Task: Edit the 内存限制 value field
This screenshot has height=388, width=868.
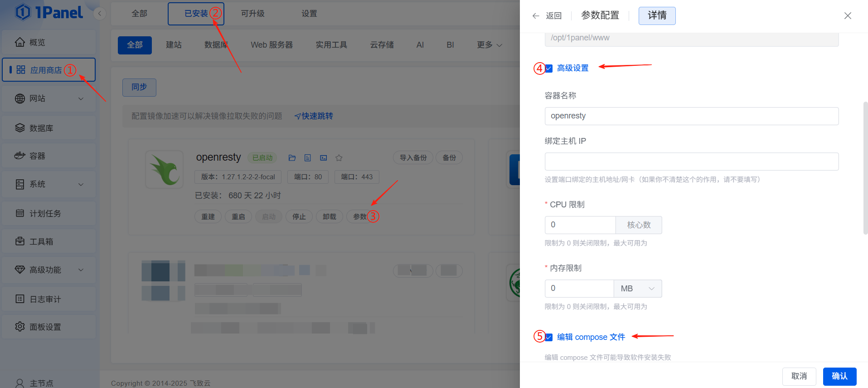Action: pos(579,289)
